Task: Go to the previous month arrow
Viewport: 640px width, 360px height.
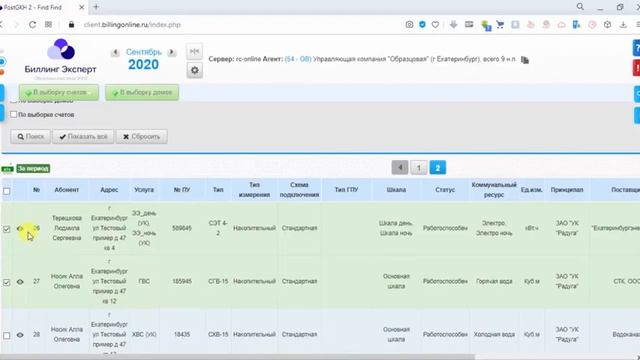Action: [115, 52]
